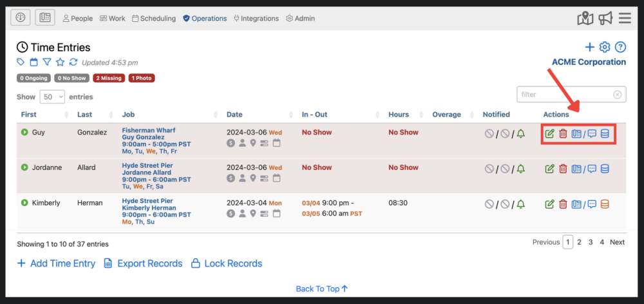This screenshot has width=644, height=304.
Task: Open the filter funnel icon under Time Entries
Action: point(47,62)
